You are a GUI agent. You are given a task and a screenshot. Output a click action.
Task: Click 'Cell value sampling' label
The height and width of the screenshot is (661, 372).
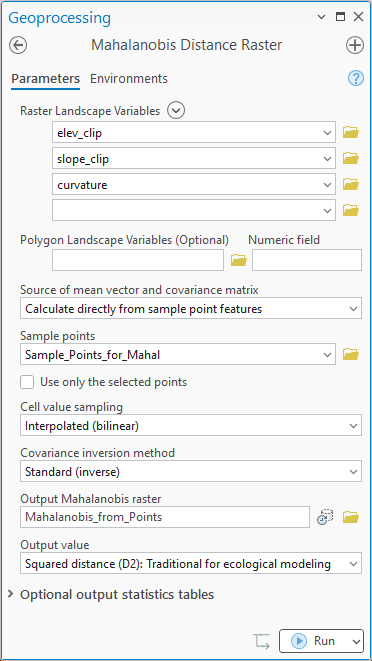[x=72, y=407]
